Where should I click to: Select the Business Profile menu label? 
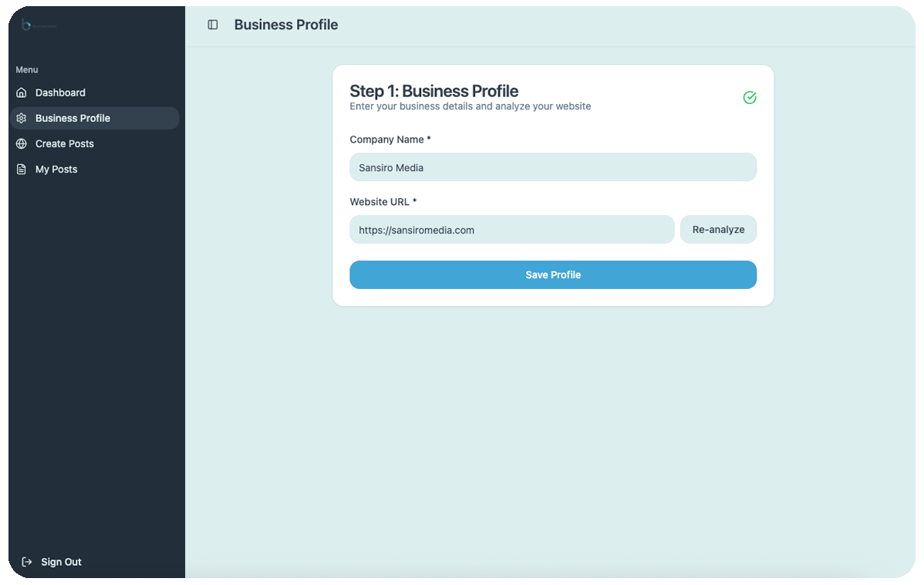pos(73,118)
